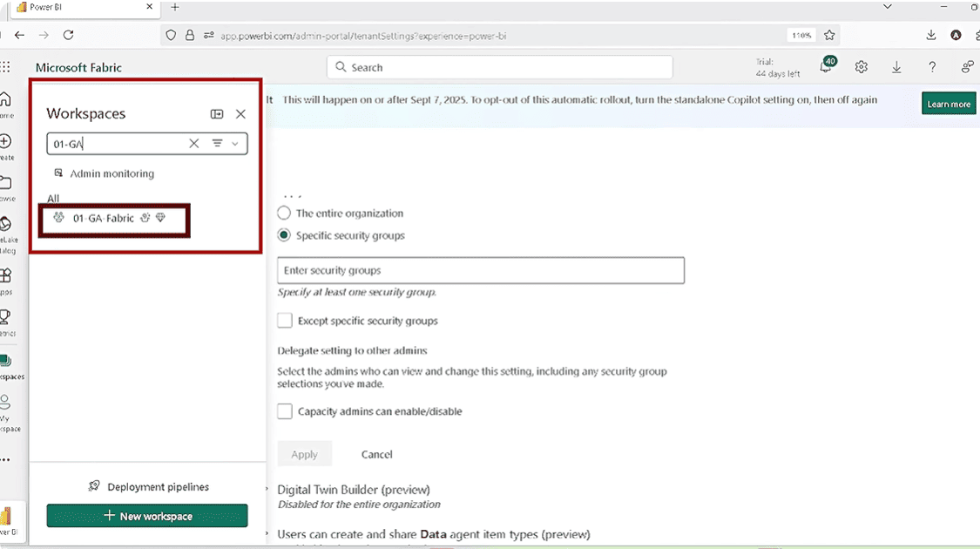
Task: Go to Home in the left navigation
Action: [x=6, y=105]
